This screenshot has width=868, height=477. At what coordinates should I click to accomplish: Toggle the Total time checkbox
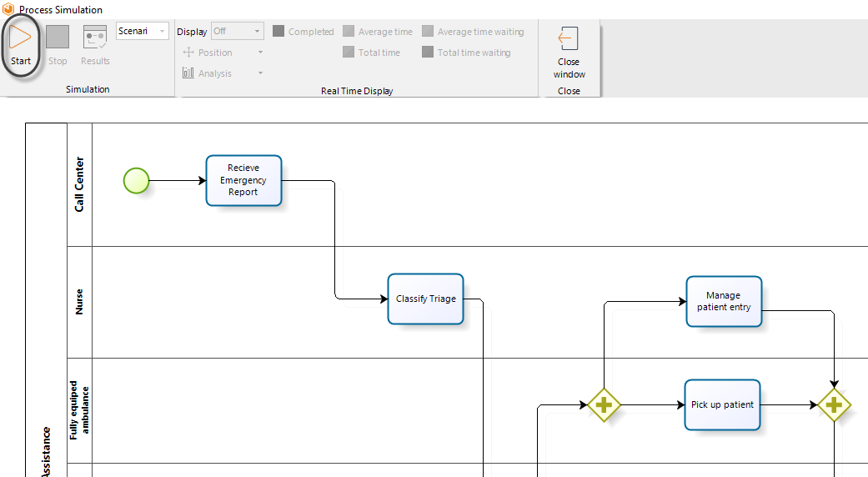pyautogui.click(x=349, y=52)
